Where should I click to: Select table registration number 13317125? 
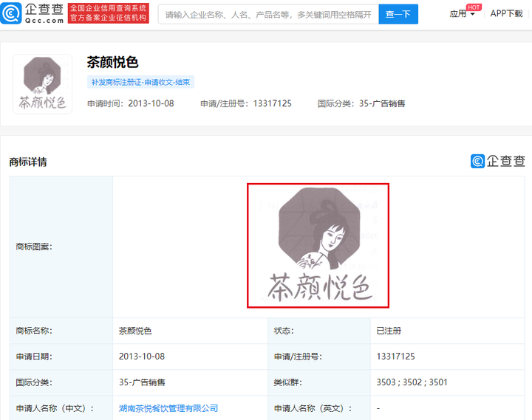click(x=395, y=357)
